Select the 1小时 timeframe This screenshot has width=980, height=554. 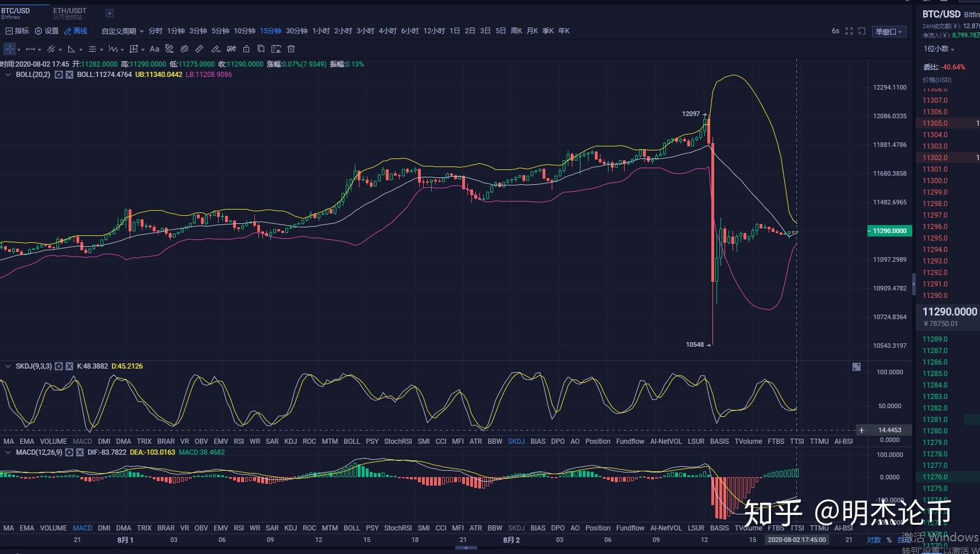[x=321, y=31]
